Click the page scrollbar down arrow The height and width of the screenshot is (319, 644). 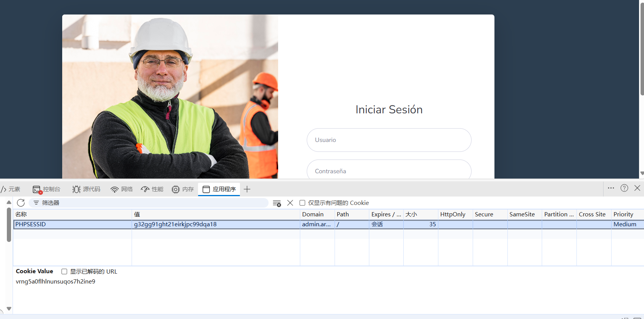[x=642, y=173]
